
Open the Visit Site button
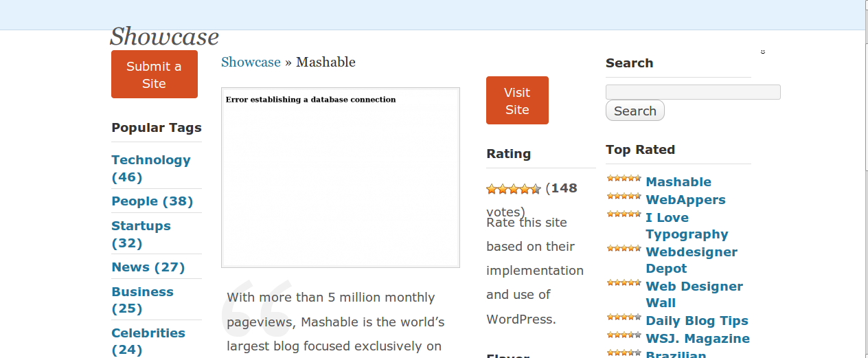pos(517,100)
